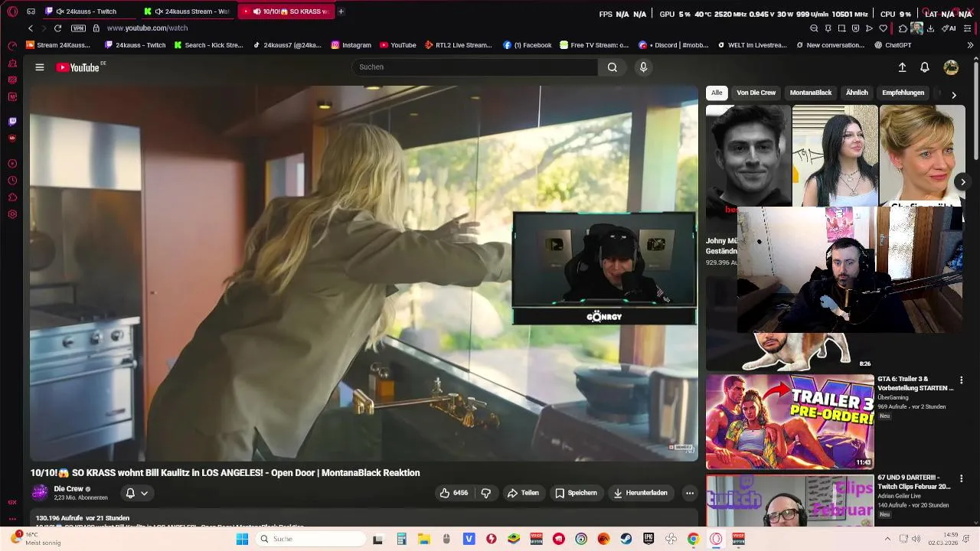Viewport: 980px width, 551px height.
Task: Select the Empfehlungen filter chip
Action: [903, 93]
